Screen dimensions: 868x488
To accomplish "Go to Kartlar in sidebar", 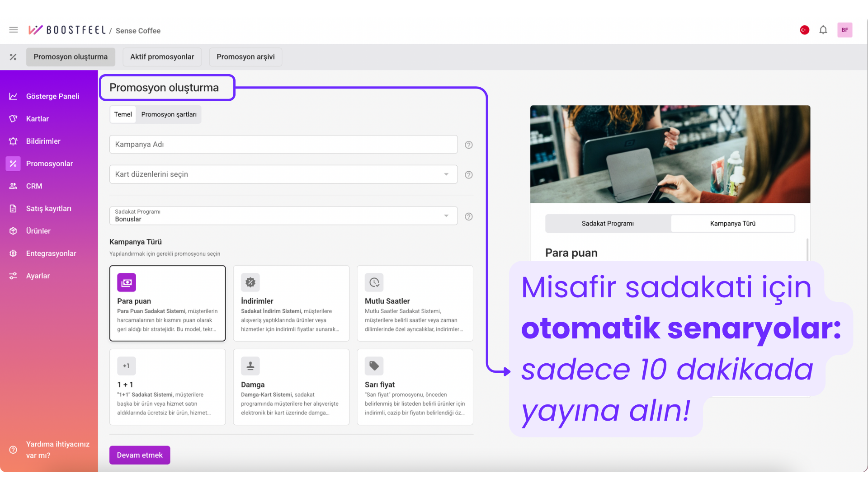I will tap(38, 119).
